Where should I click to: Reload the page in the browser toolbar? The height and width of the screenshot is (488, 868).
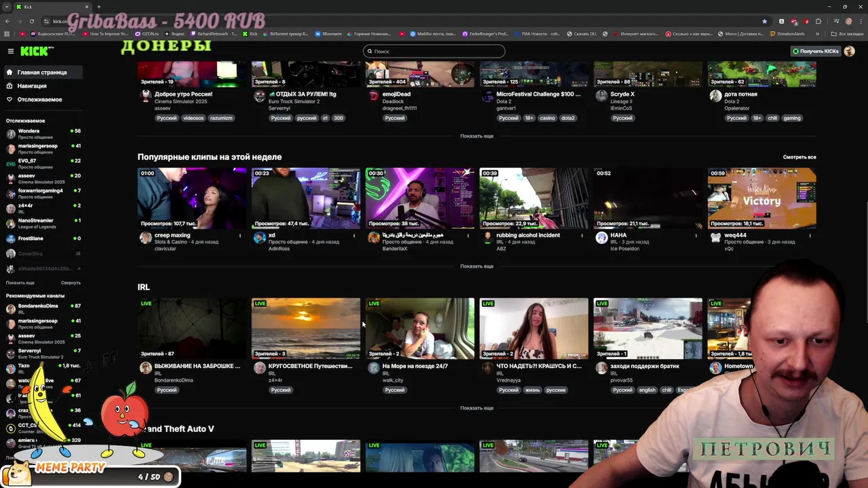(31, 21)
